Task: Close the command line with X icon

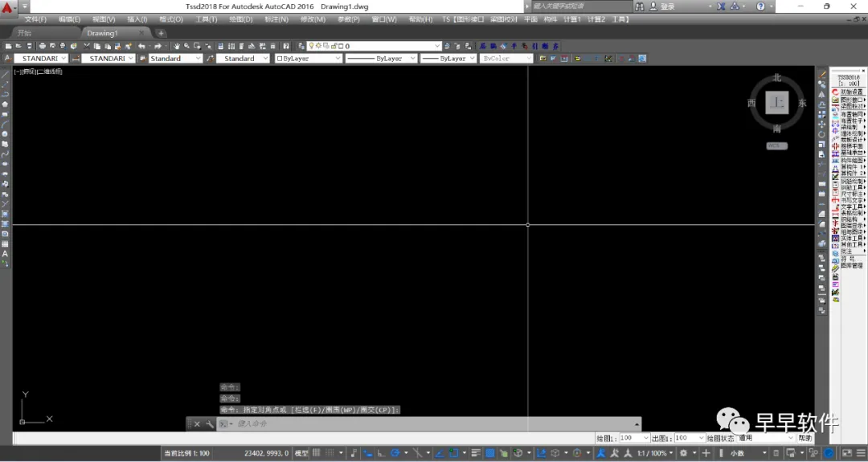Action: pyautogui.click(x=197, y=424)
